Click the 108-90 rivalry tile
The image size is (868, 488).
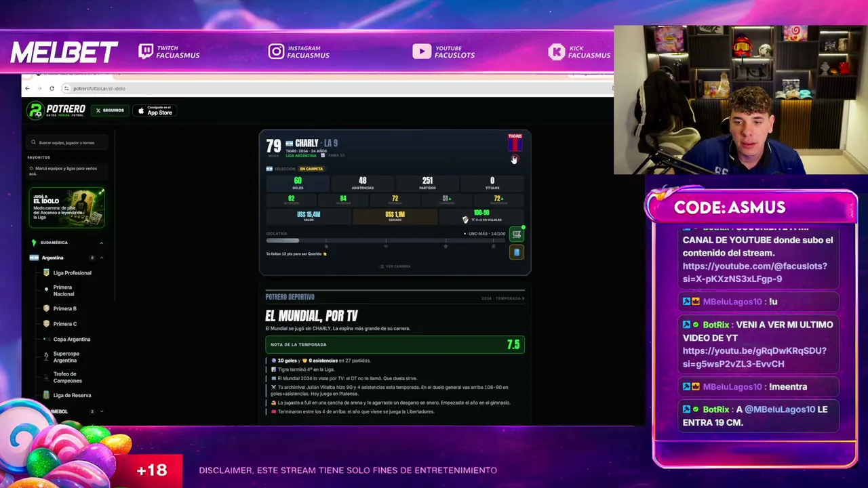tap(481, 216)
